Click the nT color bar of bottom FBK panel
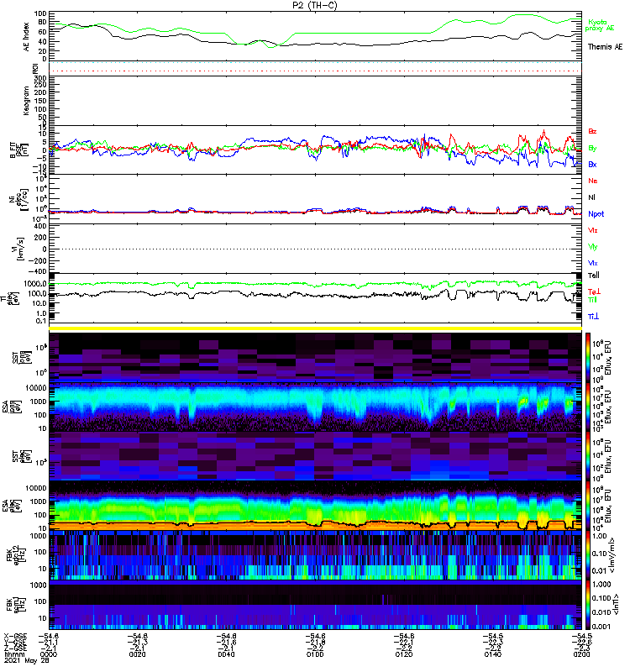 tap(588, 605)
